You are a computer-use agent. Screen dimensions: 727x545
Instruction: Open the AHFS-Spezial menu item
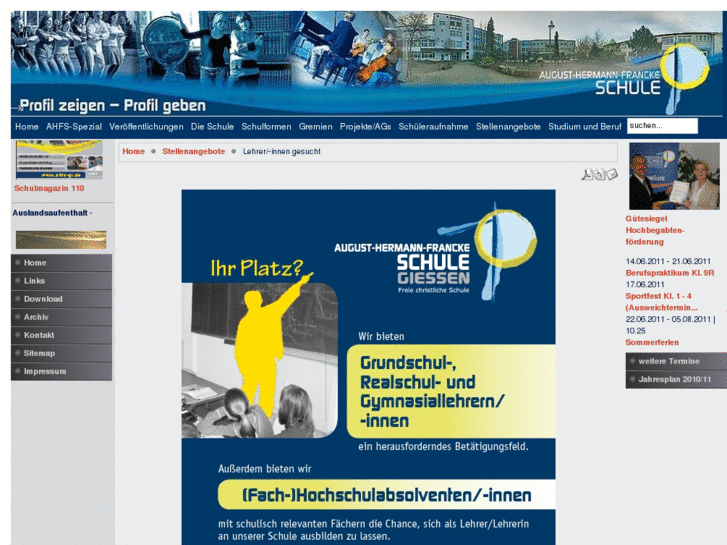click(74, 126)
